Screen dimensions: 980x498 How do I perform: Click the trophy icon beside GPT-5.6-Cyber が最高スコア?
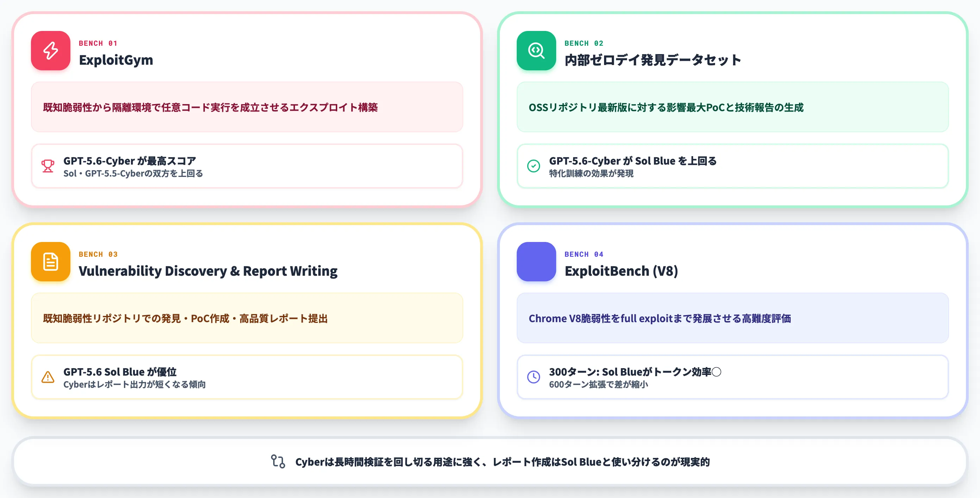[48, 166]
